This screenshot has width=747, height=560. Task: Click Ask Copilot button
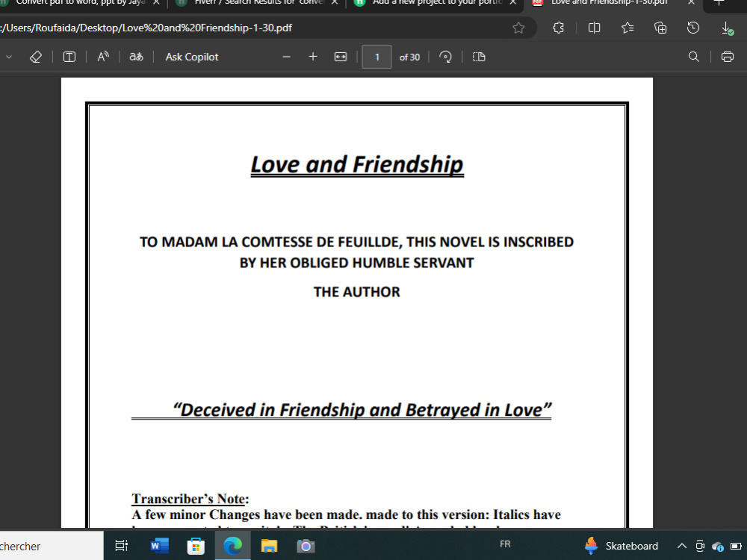191,57
